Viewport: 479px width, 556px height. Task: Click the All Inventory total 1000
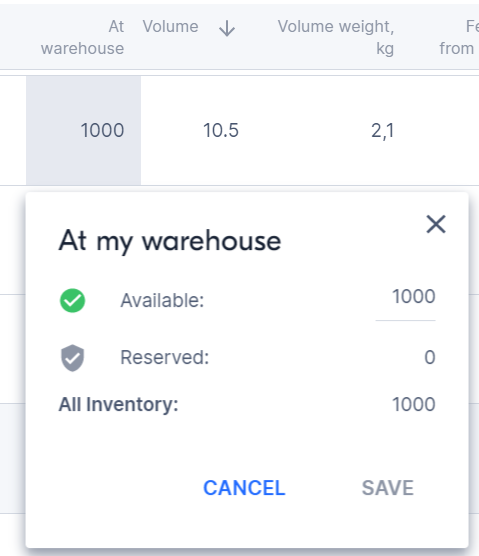pos(414,404)
